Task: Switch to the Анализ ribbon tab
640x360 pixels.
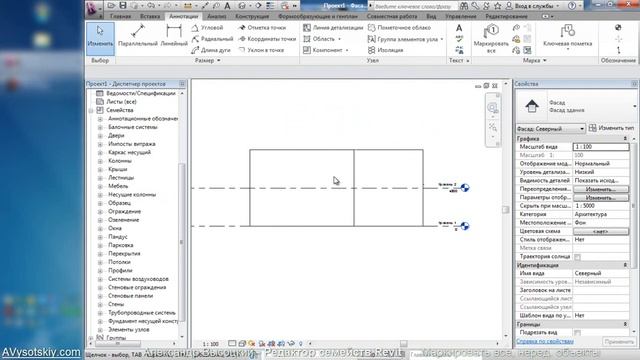Action: point(217,16)
